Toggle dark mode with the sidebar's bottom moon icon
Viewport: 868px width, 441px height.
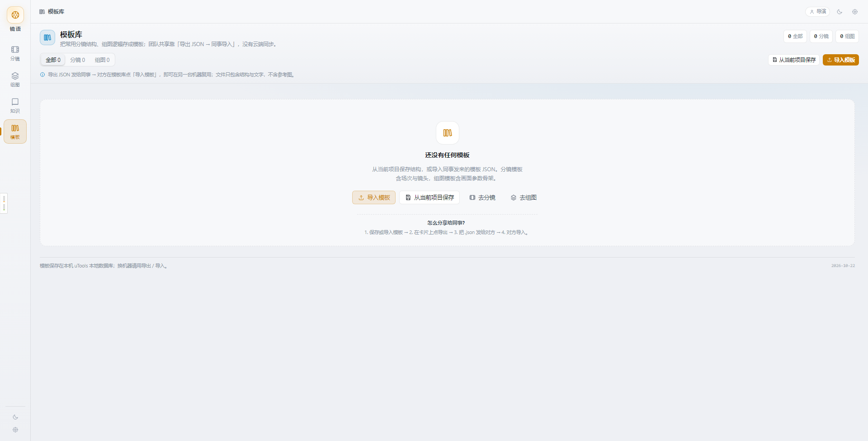click(x=15, y=417)
